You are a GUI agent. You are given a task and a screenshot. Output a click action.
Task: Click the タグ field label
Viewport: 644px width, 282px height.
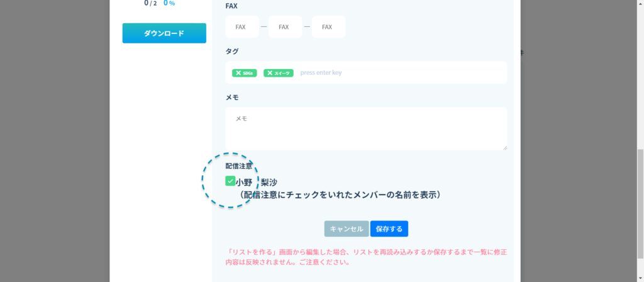(232, 51)
